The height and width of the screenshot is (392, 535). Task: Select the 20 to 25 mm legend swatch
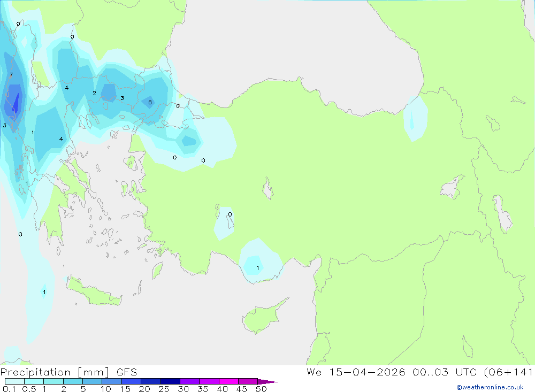(151, 381)
